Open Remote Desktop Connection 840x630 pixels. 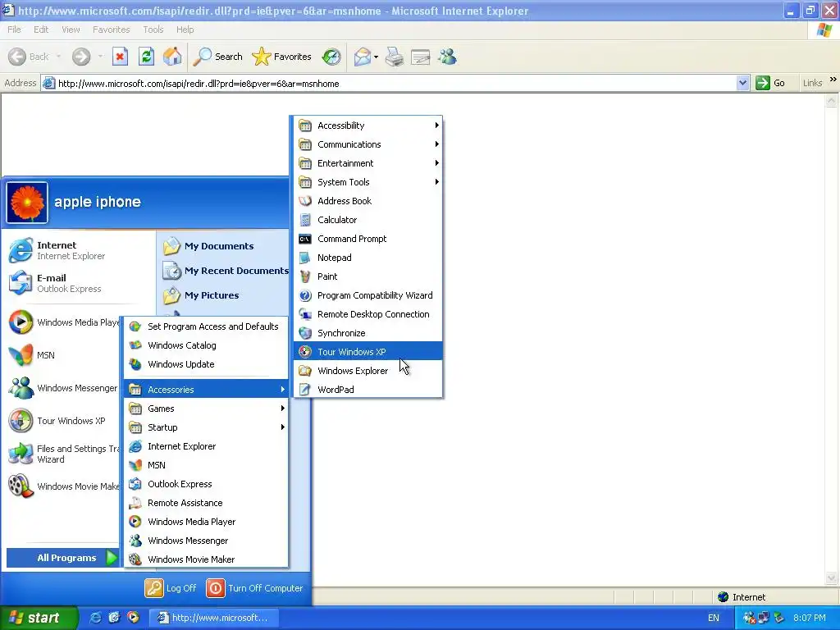[368, 314]
